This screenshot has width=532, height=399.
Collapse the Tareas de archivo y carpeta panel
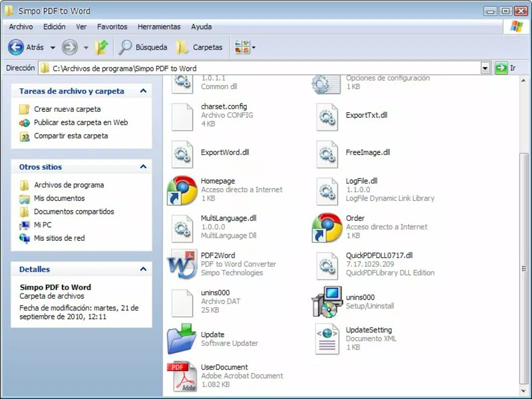click(143, 91)
